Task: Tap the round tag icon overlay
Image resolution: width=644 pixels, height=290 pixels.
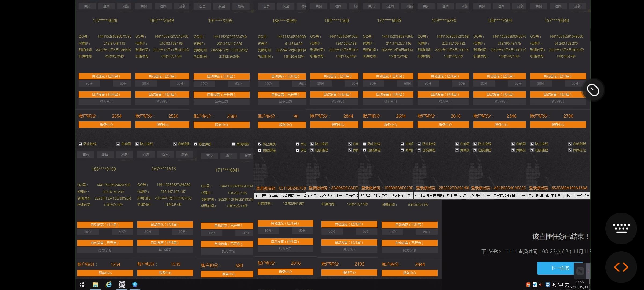Action: 593,90
